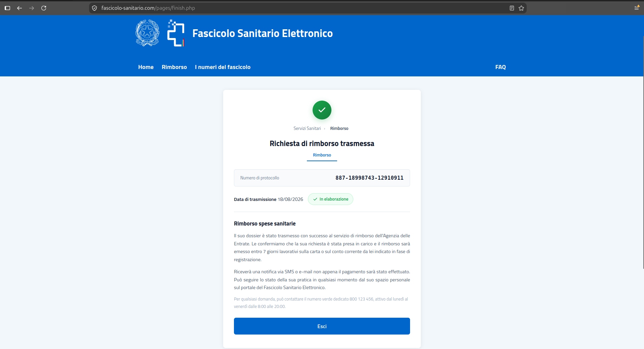Click the Rimborso breadcrumb item
This screenshot has width=644, height=349.
[339, 129]
